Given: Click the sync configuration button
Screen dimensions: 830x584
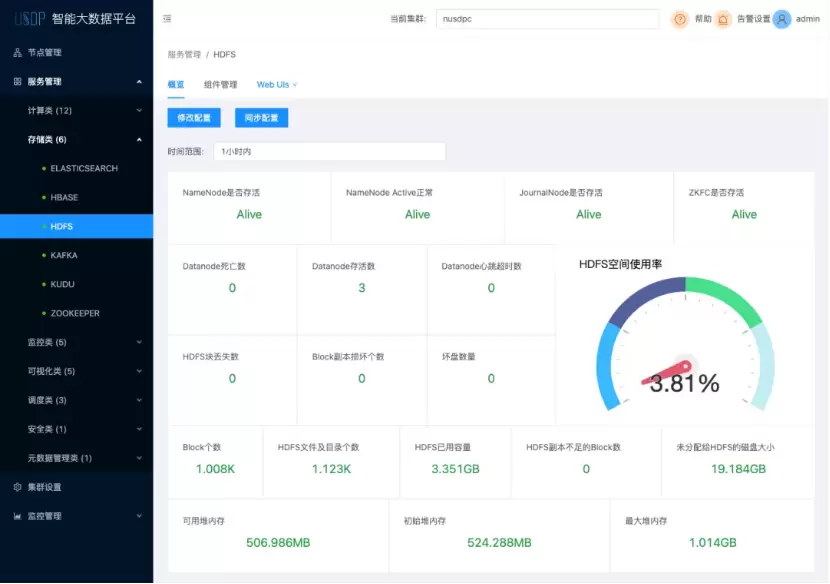Looking at the screenshot, I should point(261,117).
